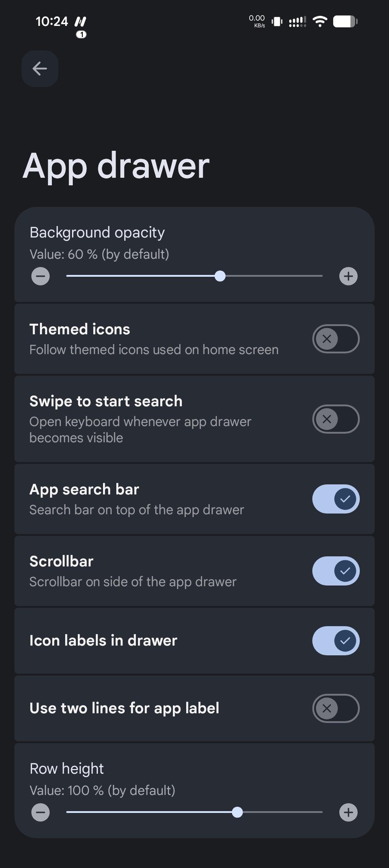The width and height of the screenshot is (389, 868).
Task: Disable the App search bar toggle
Action: [x=336, y=499]
